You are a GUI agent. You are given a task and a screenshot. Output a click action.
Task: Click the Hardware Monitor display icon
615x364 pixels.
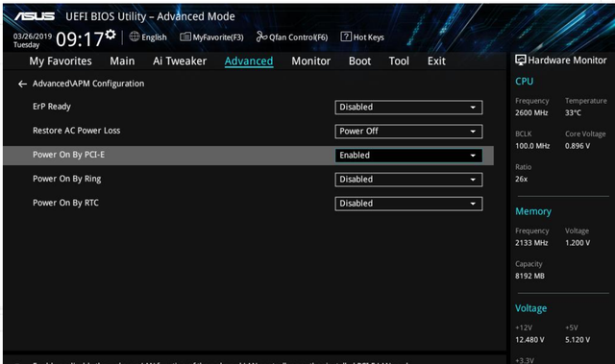pyautogui.click(x=521, y=60)
